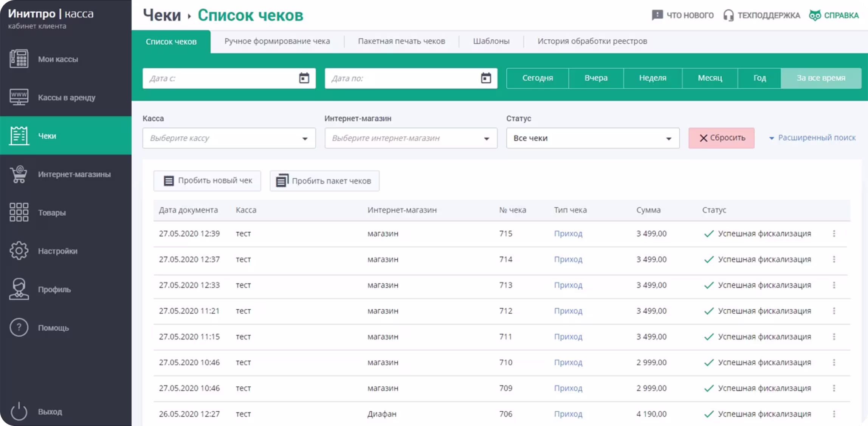Image resolution: width=868 pixels, height=426 pixels.
Task: Expand the Выберите кассу dropdown
Action: pyautogui.click(x=229, y=138)
